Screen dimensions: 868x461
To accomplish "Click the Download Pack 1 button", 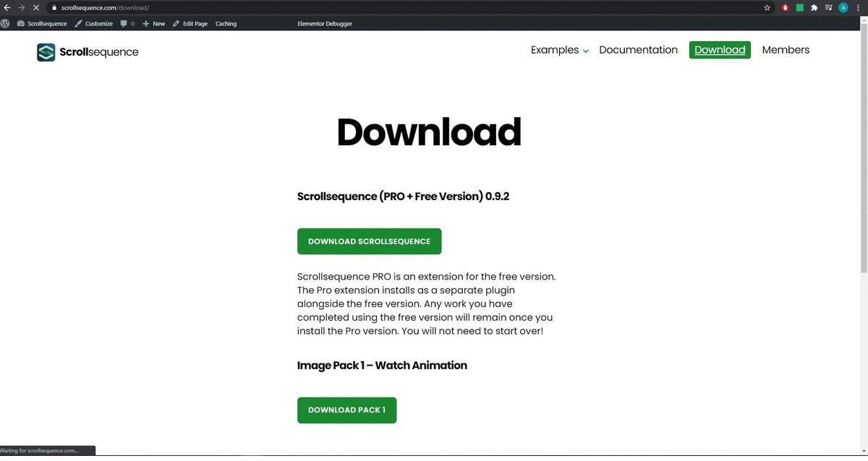I will 346,410.
